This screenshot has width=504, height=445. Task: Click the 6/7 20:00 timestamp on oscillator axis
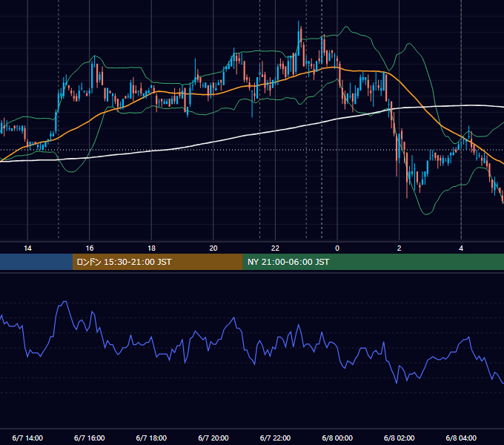[x=213, y=438]
